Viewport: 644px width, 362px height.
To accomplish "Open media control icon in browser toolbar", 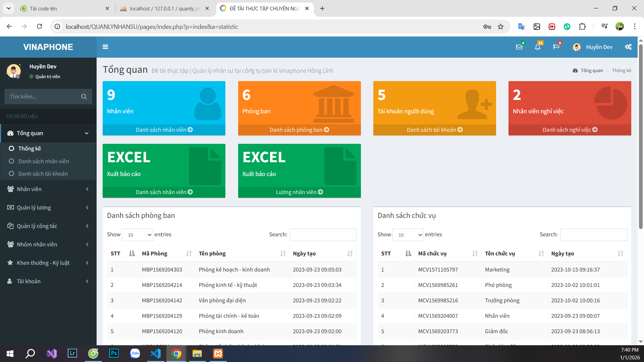I will [x=604, y=26].
